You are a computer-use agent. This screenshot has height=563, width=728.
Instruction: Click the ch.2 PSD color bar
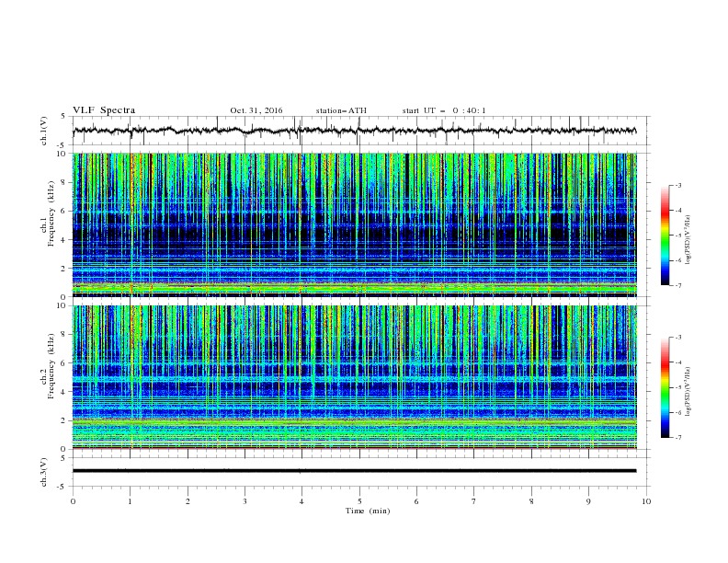pyautogui.click(x=665, y=387)
